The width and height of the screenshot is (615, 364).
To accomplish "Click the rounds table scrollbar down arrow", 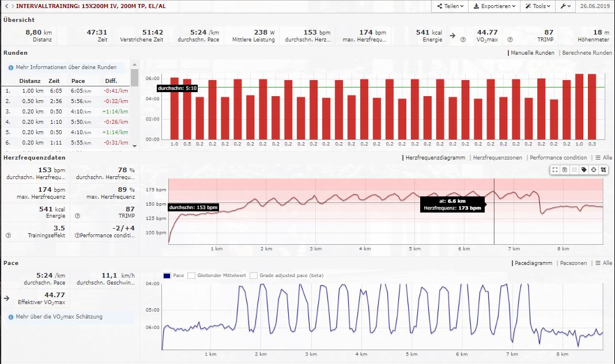I will [135, 147].
